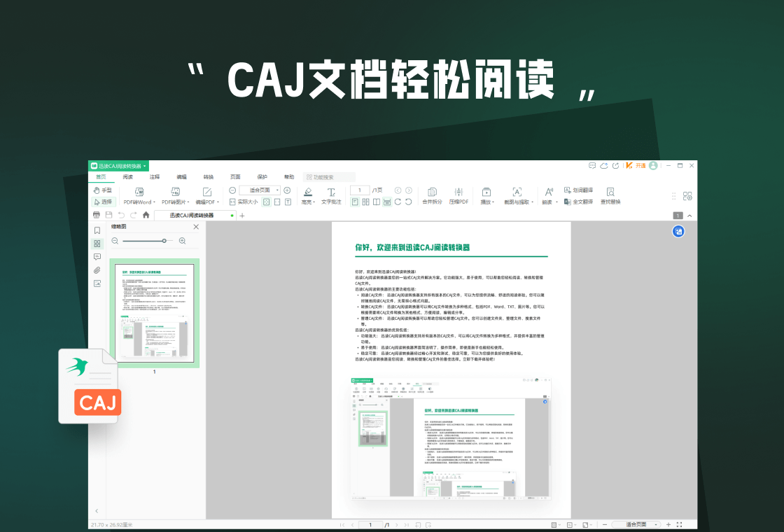Toggle the fit-page view icon
The width and height of the screenshot is (784, 532).
point(267,202)
